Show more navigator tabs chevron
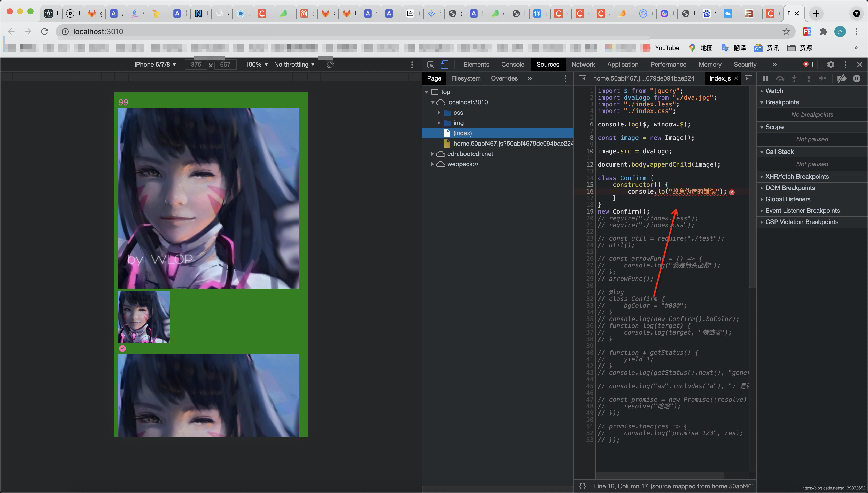 530,78
